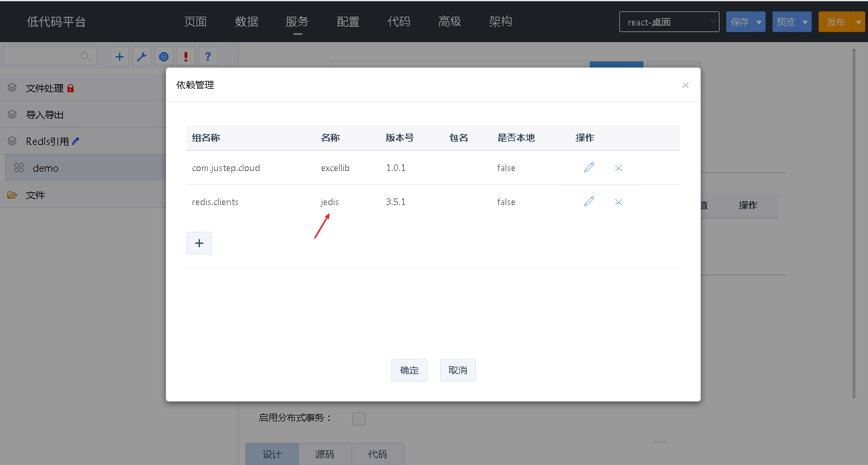Click the 保存 button
Image resolution: width=868 pixels, height=465 pixels.
(x=740, y=22)
